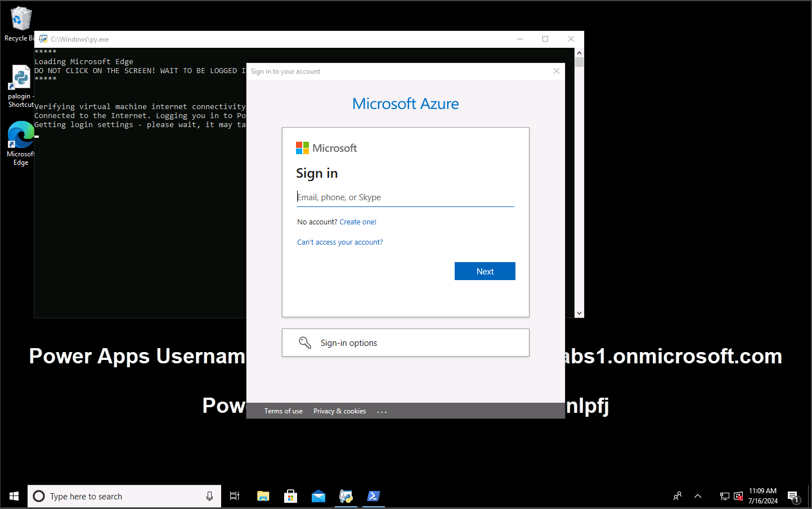Click the Create one! link
This screenshot has height=509, width=812.
358,222
